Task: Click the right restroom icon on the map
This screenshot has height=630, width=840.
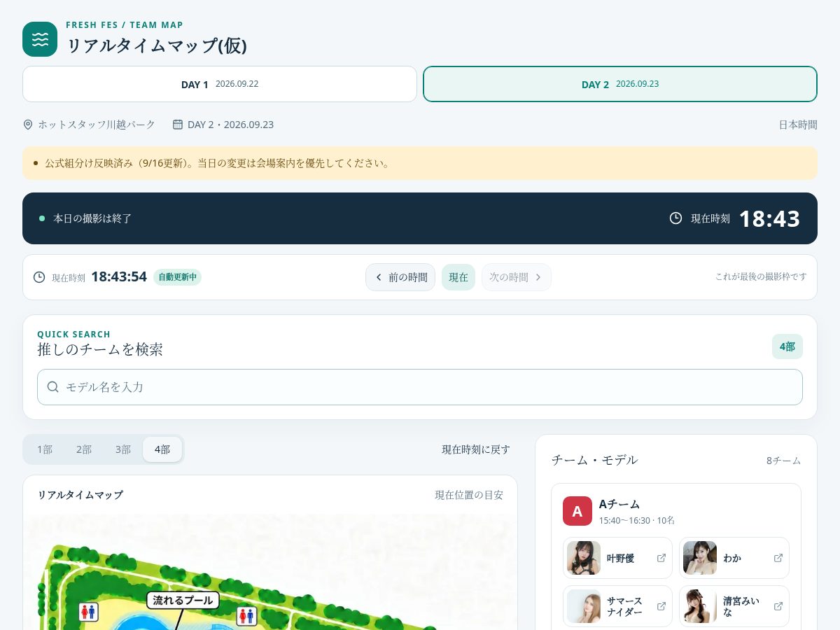Action: pos(246,616)
